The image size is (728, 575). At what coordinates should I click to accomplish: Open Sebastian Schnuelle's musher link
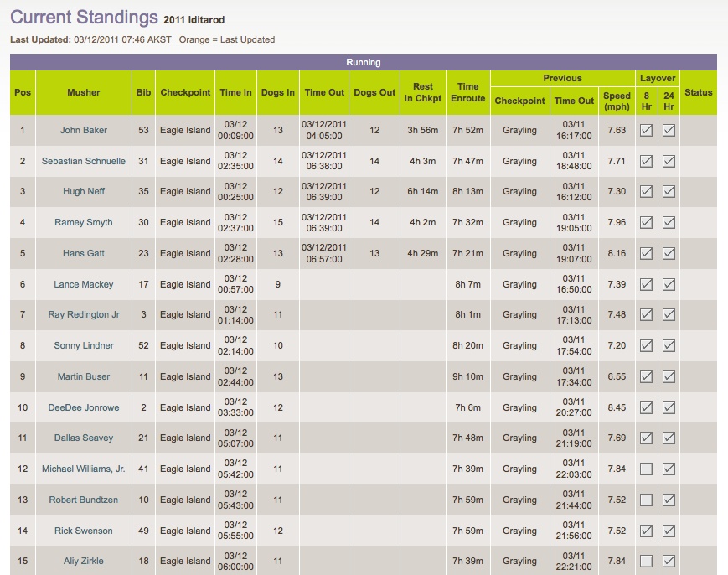84,161
